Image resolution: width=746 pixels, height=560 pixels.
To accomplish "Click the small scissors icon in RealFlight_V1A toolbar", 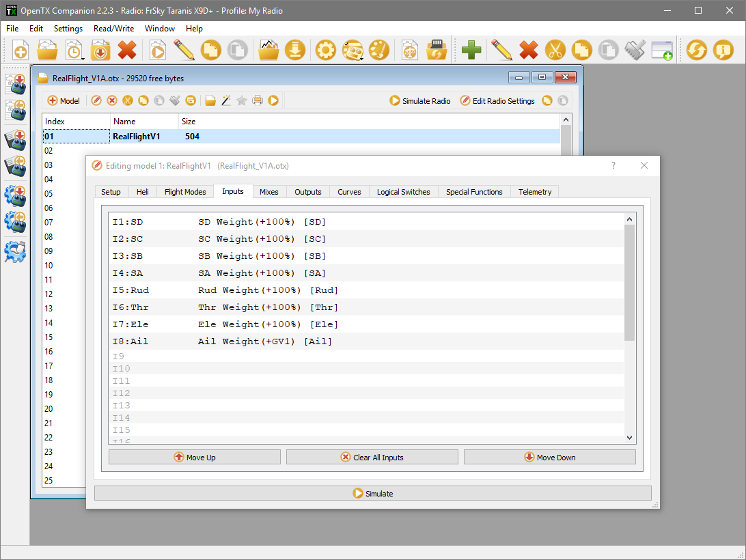I will coord(128,100).
